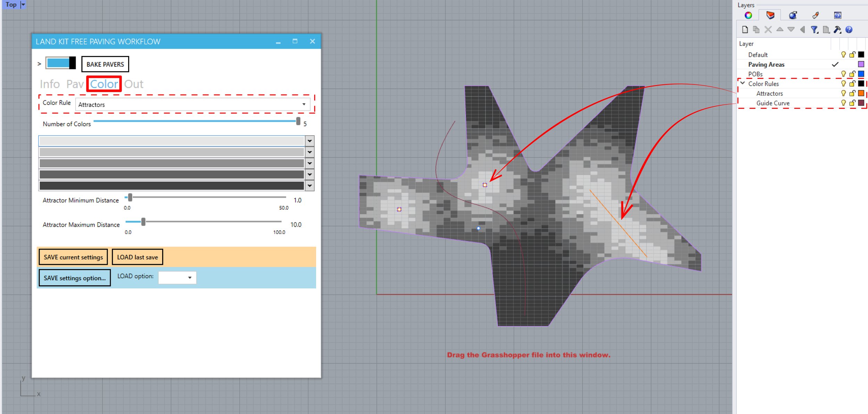Select the Paving Areas layer row
This screenshot has width=868, height=414.
tap(802, 64)
